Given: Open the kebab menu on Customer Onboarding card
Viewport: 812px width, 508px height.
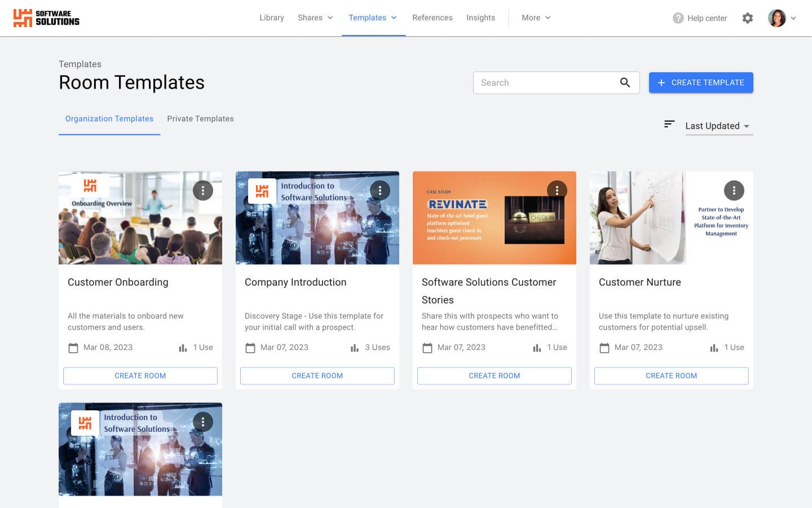Looking at the screenshot, I should pyautogui.click(x=203, y=190).
